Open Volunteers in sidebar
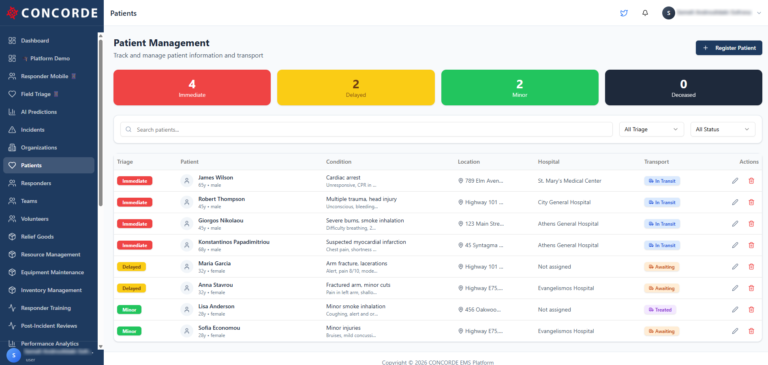The width and height of the screenshot is (768, 365). (48, 219)
